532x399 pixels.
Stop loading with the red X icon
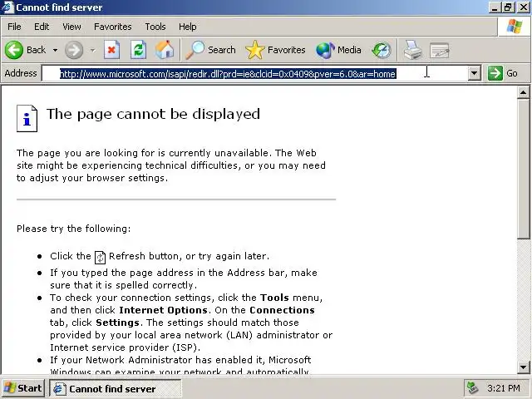coord(111,50)
